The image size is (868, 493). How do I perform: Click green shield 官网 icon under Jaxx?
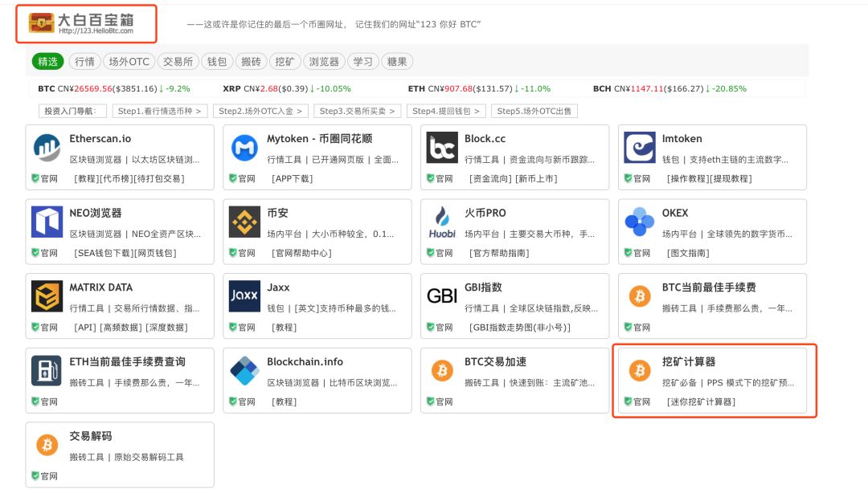click(x=233, y=327)
